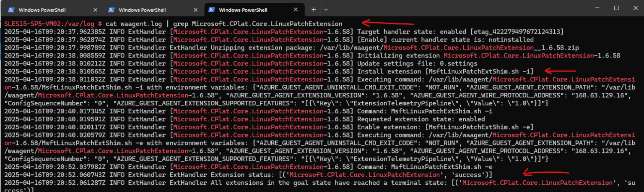Close the leftmost Windows PowerShell tab
This screenshot has height=192, width=644.
coord(95,10)
